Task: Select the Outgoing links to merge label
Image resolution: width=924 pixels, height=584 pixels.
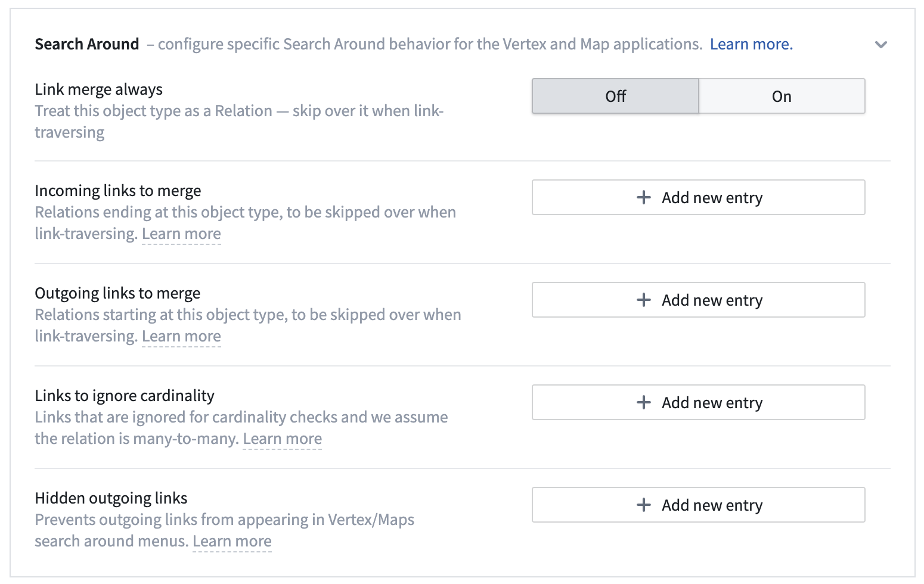Action: 117,293
